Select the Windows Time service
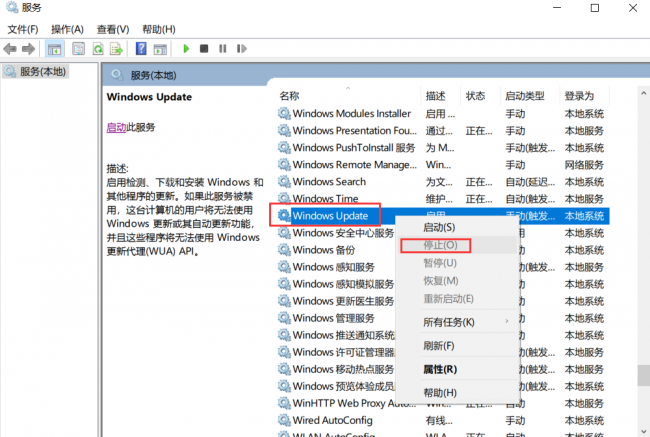 click(443, 199)
